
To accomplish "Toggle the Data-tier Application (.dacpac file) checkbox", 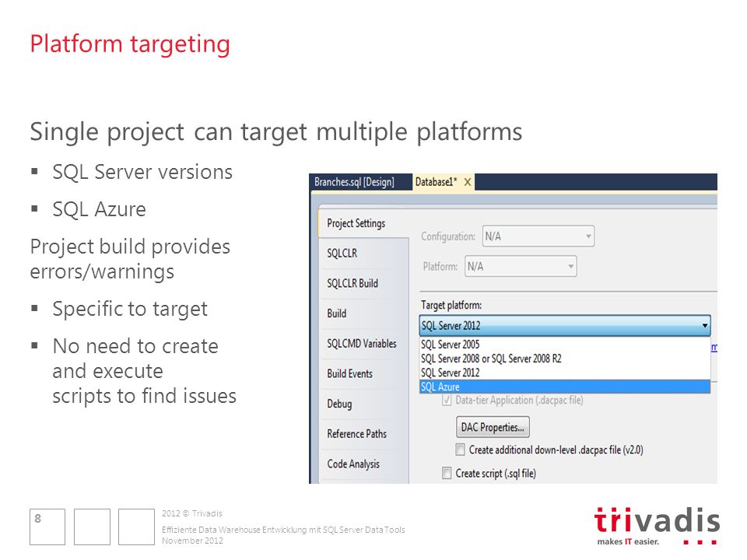I will (x=447, y=400).
